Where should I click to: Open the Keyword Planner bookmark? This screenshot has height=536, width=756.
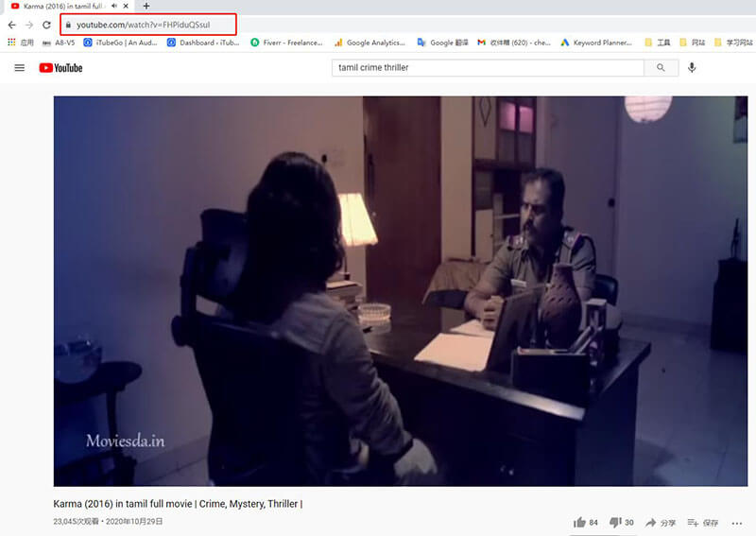(x=596, y=43)
